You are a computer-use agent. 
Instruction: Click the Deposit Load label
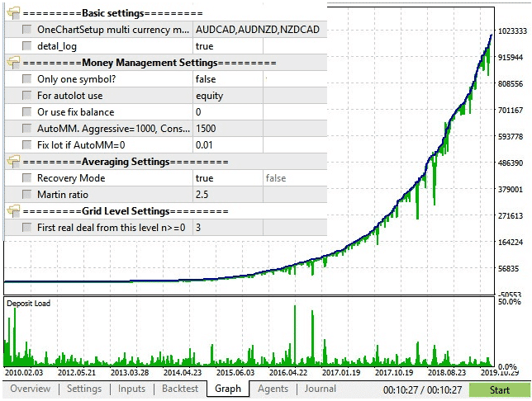[28, 304]
